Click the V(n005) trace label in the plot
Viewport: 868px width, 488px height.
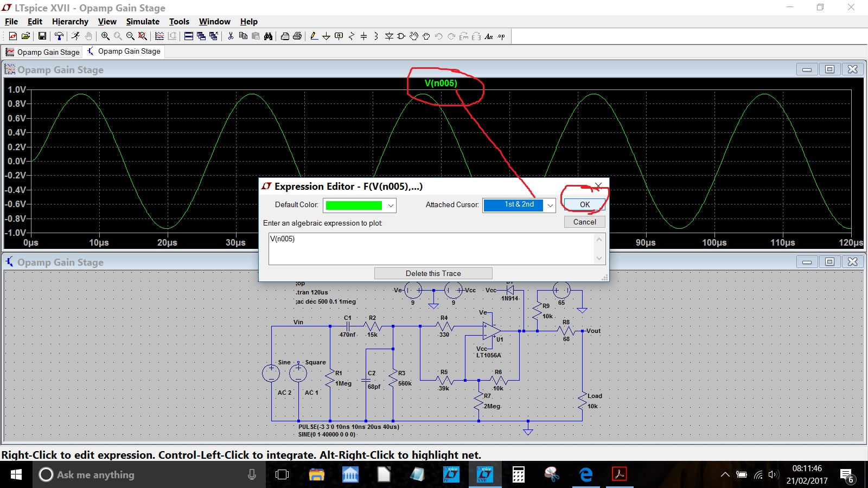441,83
